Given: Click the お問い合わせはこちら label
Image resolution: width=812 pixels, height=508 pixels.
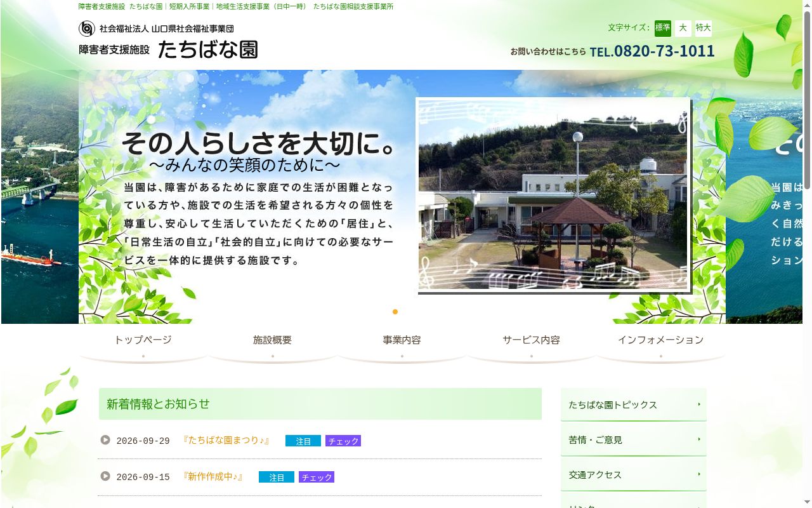Looking at the screenshot, I should [548, 51].
